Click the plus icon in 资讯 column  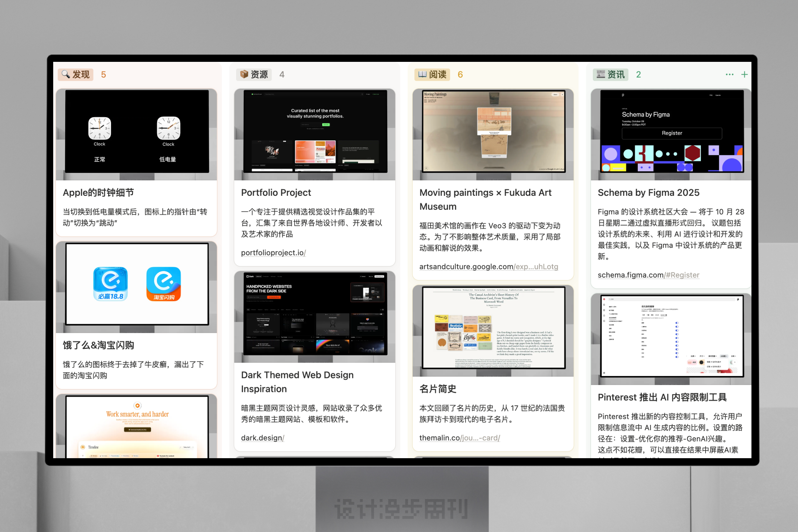coord(744,74)
